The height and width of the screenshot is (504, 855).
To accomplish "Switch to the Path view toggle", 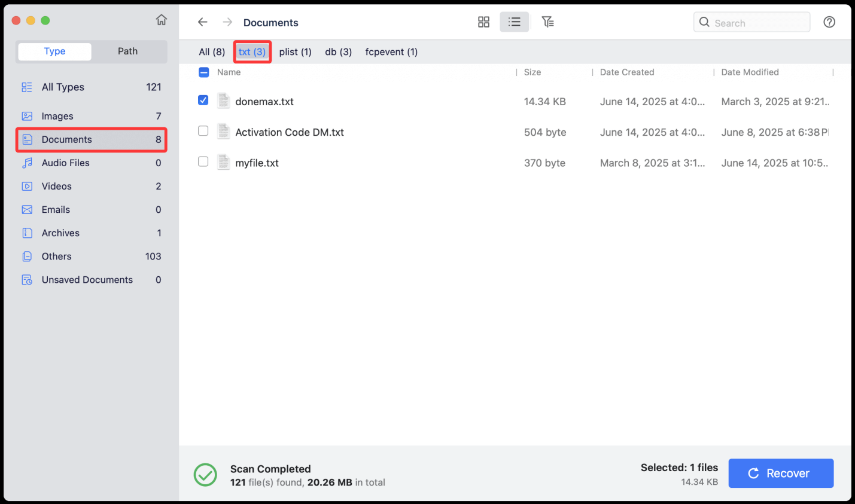I will [127, 51].
